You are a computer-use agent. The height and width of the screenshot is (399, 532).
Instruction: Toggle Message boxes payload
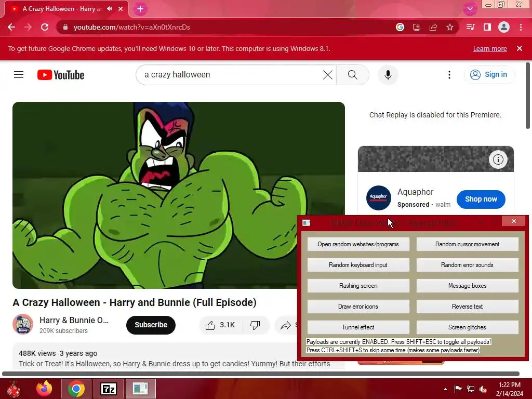pyautogui.click(x=467, y=286)
